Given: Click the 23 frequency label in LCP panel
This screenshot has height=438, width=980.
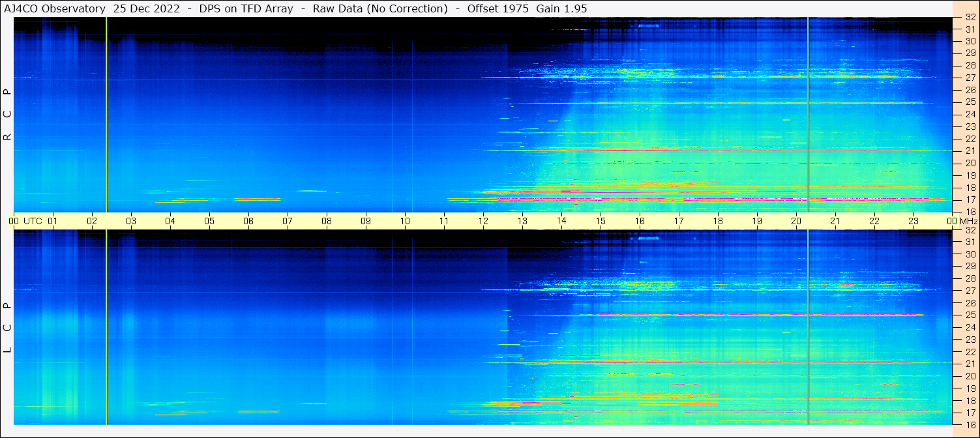Looking at the screenshot, I should (x=970, y=340).
